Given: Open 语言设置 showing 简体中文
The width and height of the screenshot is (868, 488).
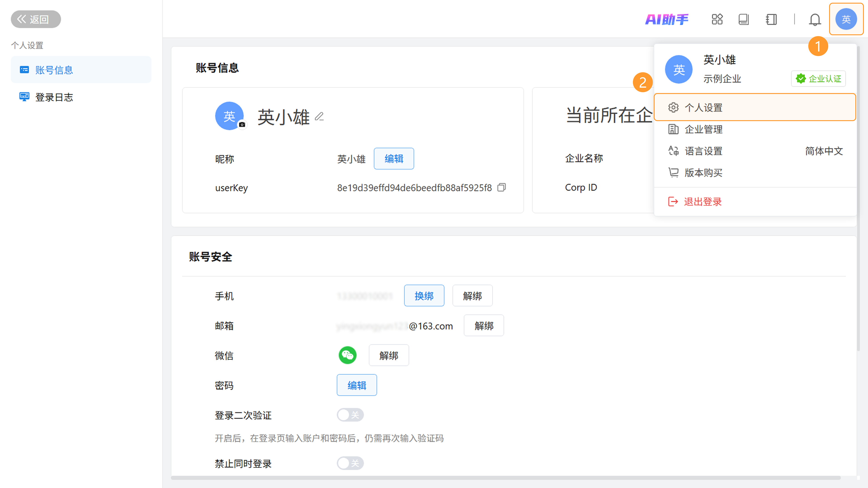Looking at the screenshot, I should 755,151.
